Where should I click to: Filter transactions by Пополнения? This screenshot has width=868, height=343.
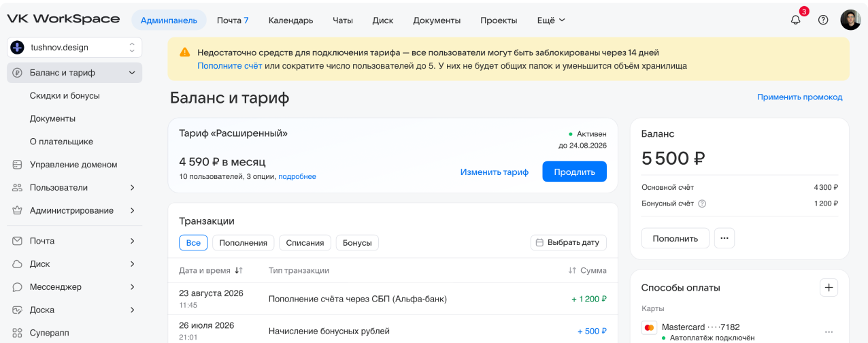[244, 242]
